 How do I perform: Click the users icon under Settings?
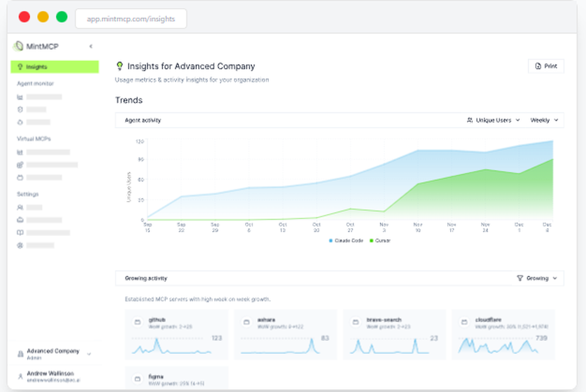[21, 207]
